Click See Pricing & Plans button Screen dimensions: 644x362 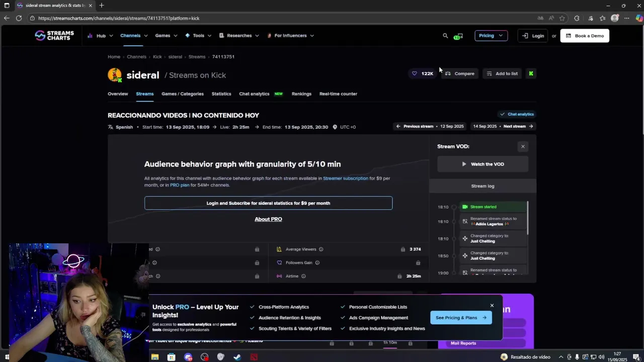click(x=461, y=318)
